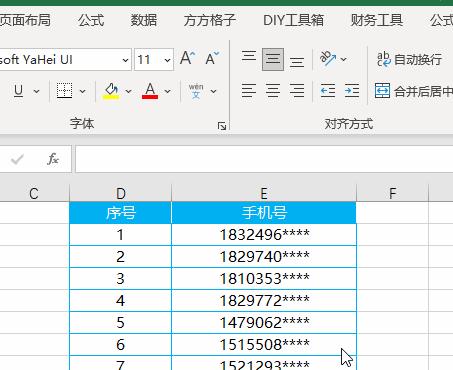Select cell with 1832496****
Viewport: 453px width, 370px height.
point(264,235)
